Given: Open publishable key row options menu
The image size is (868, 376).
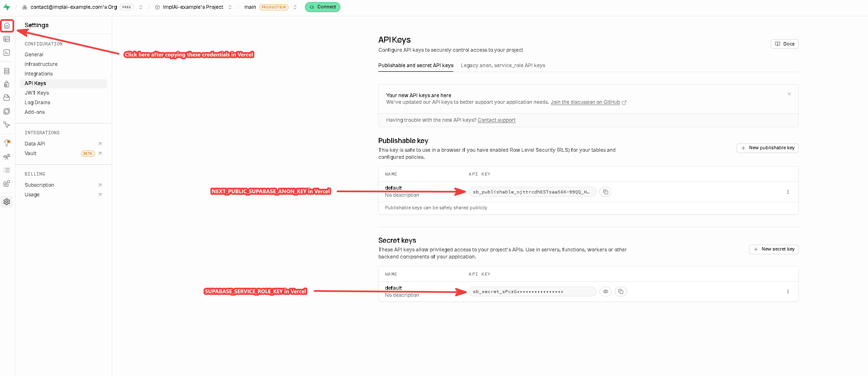Looking at the screenshot, I should pyautogui.click(x=788, y=192).
